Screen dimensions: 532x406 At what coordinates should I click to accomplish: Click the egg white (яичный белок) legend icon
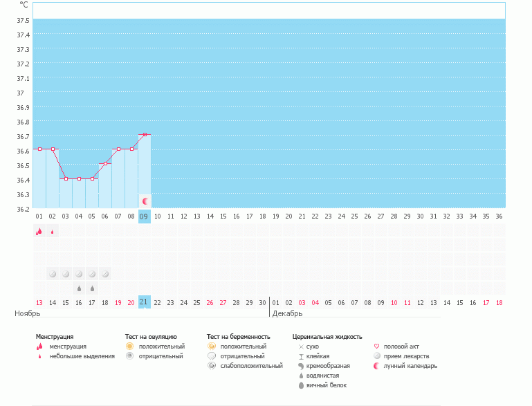(x=301, y=385)
